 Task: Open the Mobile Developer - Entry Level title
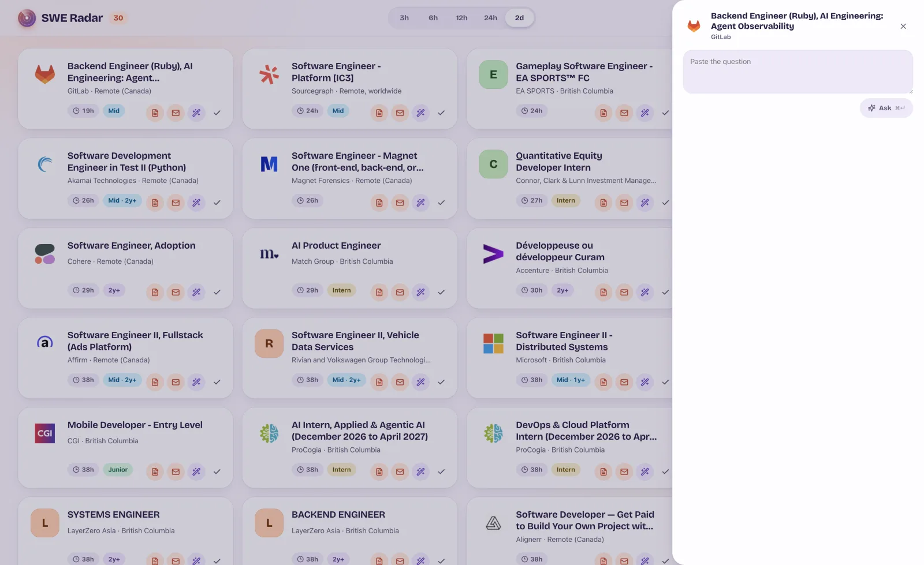coord(135,425)
